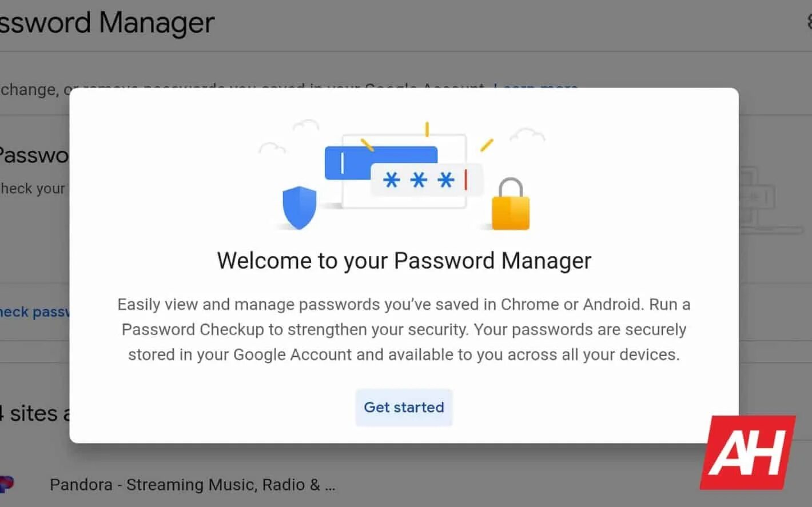Click the partially visible settings icon at top right
The image size is (812, 507).
click(809, 22)
